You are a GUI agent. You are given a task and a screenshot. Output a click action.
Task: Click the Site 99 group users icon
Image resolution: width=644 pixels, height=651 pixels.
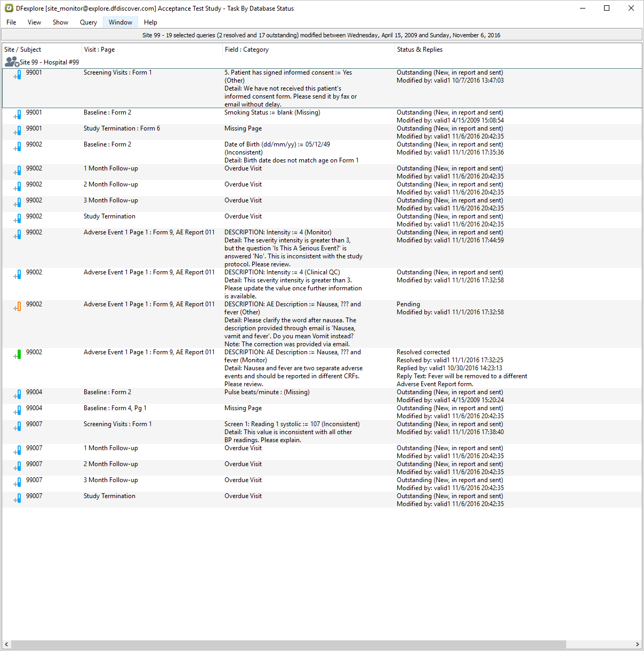pos(11,62)
